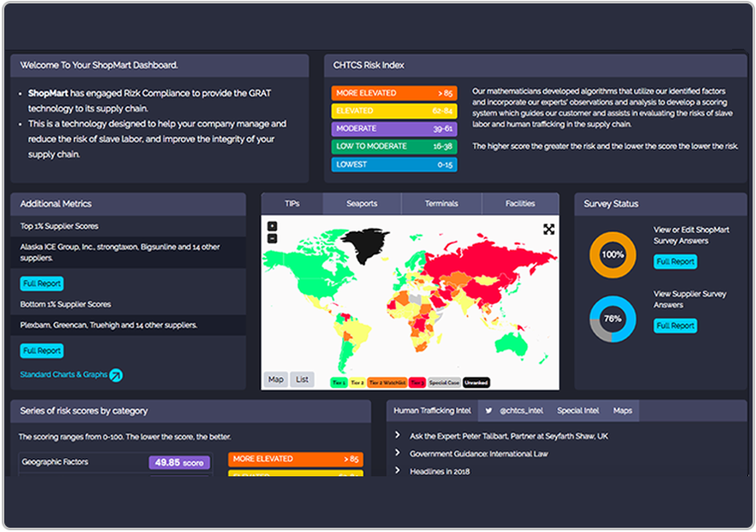756x532 pixels.
Task: Click the LOW TO MODERATE 16-38 bar
Action: click(x=394, y=146)
